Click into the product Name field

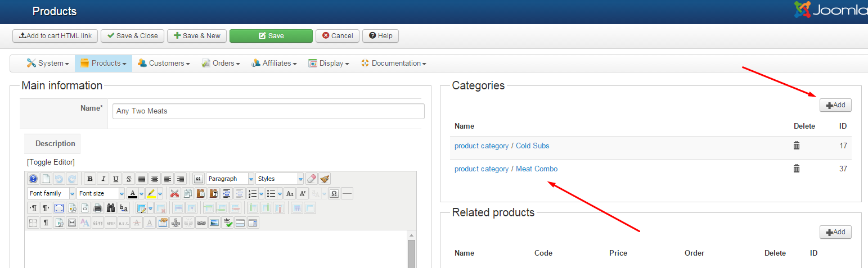pos(268,111)
